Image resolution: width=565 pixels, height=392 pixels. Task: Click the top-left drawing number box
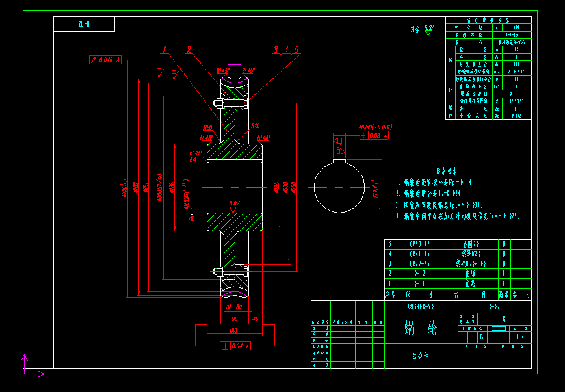coord(85,24)
